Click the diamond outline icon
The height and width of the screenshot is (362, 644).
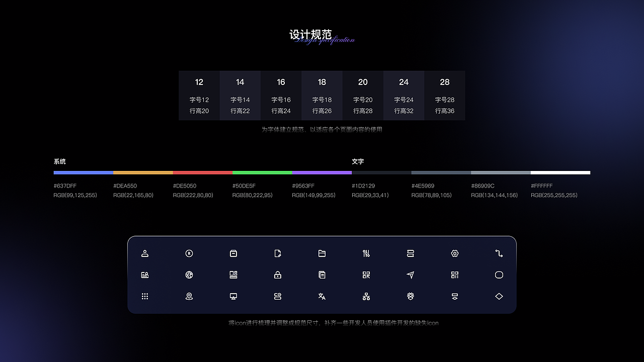point(499,296)
